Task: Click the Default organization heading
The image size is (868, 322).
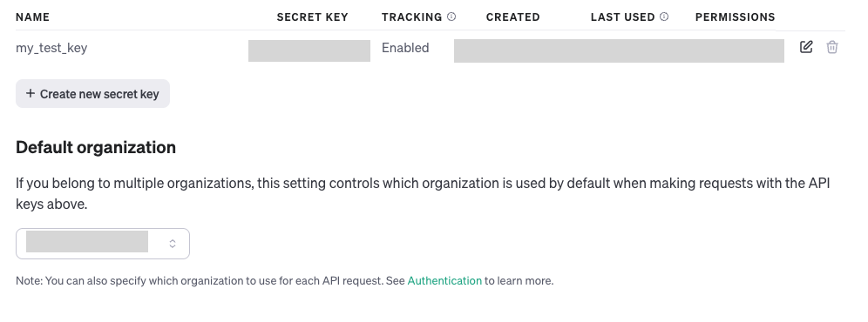Action: click(x=96, y=147)
